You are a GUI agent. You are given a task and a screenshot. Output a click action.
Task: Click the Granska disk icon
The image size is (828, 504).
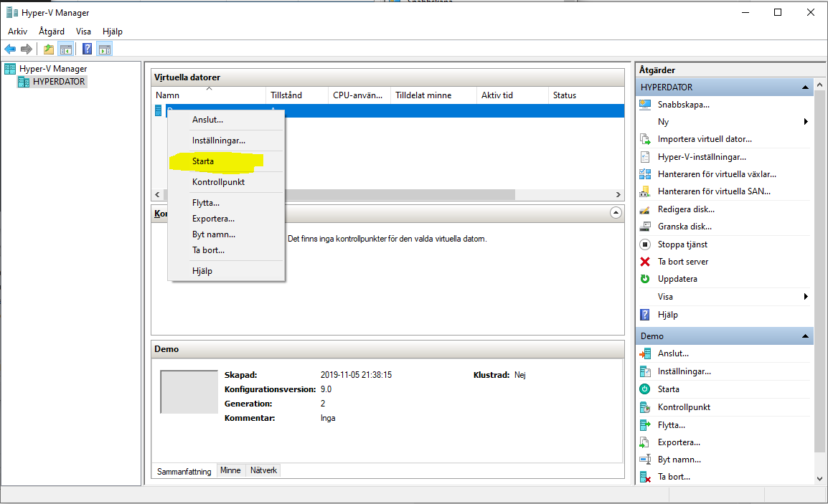645,227
